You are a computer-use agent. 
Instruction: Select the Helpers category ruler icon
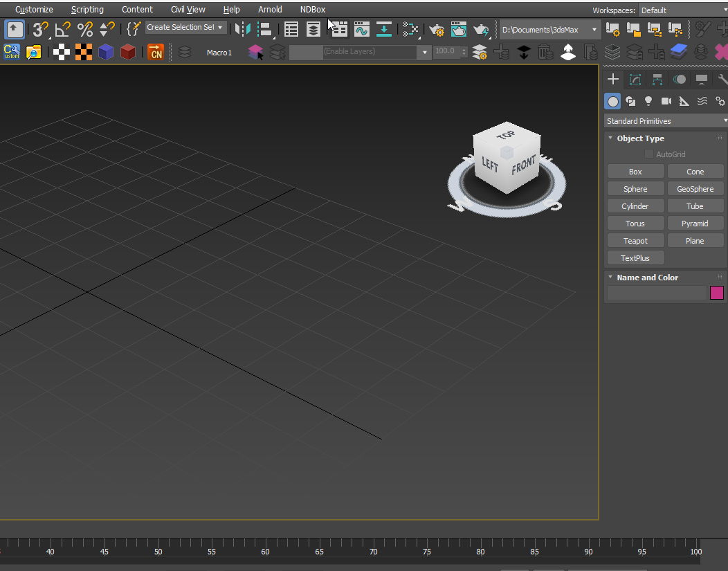[684, 101]
